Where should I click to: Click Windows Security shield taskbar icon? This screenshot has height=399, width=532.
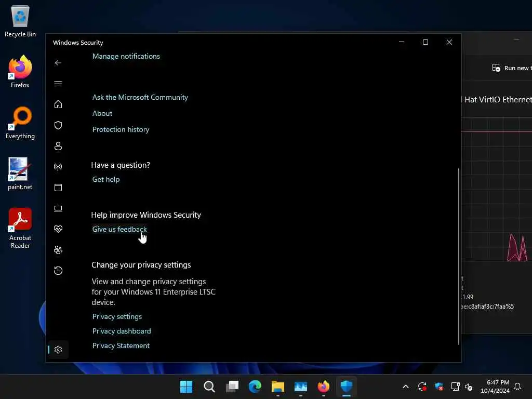click(347, 387)
